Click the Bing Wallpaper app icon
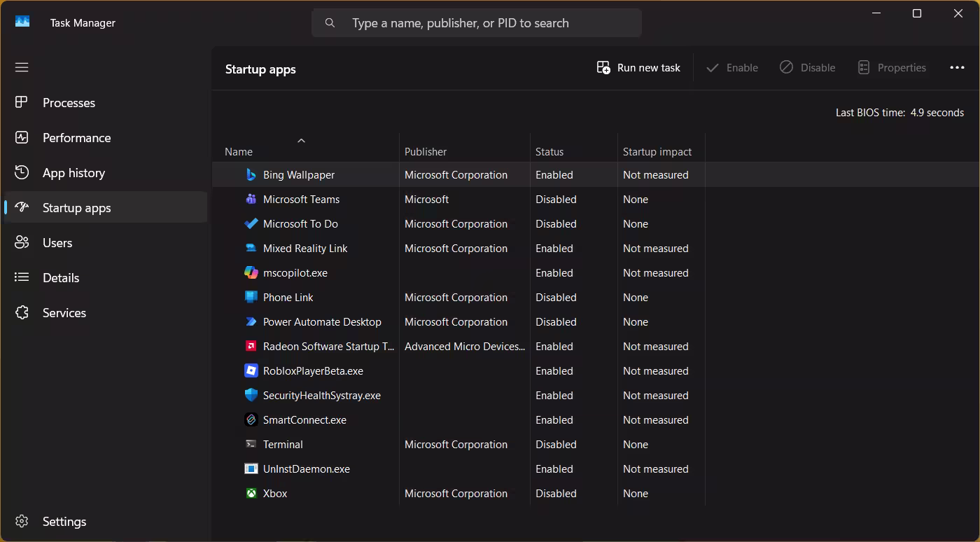This screenshot has height=542, width=980. click(251, 174)
